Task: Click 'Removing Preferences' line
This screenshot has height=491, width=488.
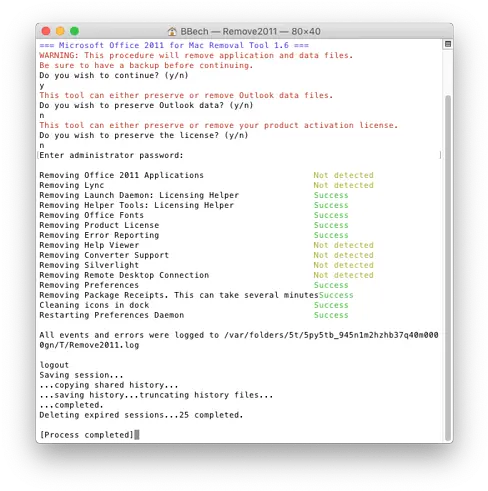Action: [x=89, y=285]
